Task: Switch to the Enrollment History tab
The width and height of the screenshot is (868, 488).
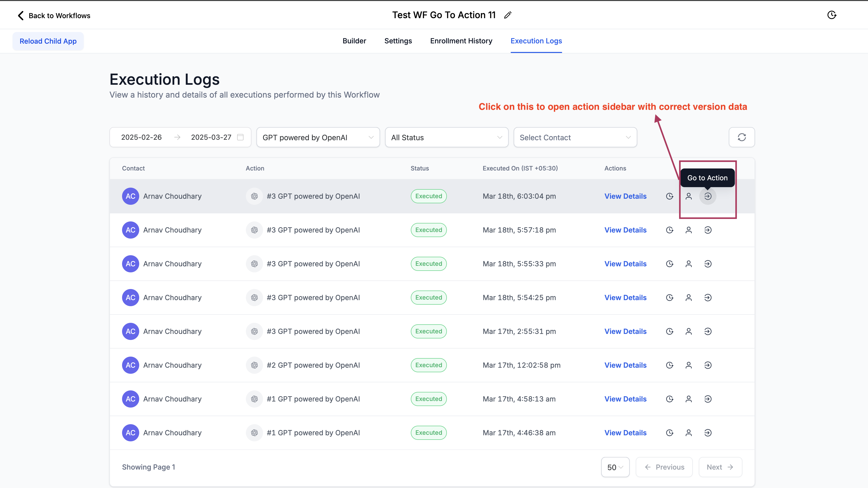Action: 461,41
